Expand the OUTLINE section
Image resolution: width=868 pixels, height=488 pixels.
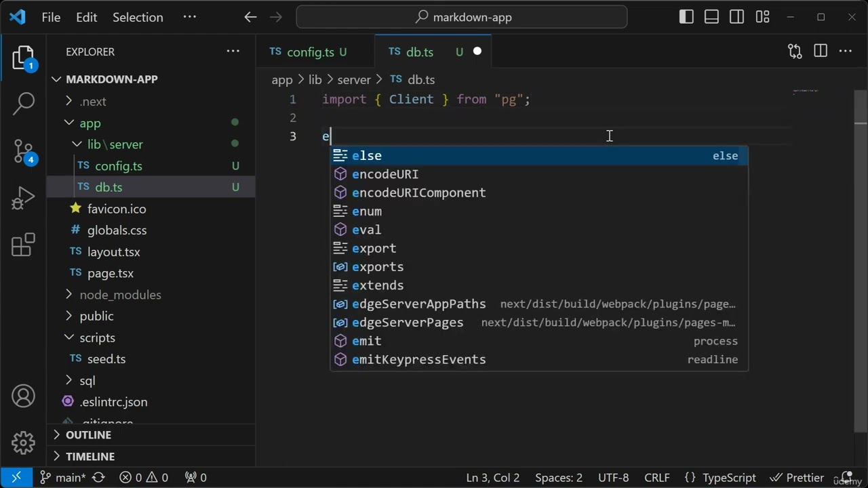(151, 435)
